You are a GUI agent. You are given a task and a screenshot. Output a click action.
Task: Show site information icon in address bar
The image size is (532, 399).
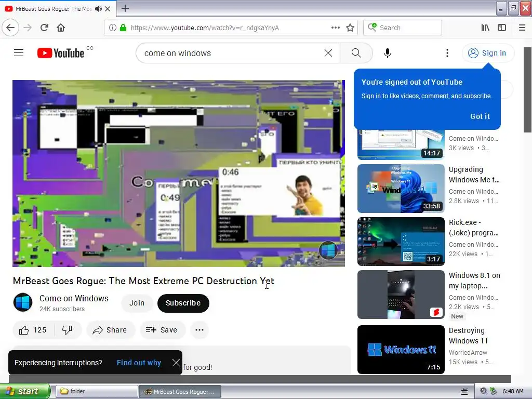113,28
